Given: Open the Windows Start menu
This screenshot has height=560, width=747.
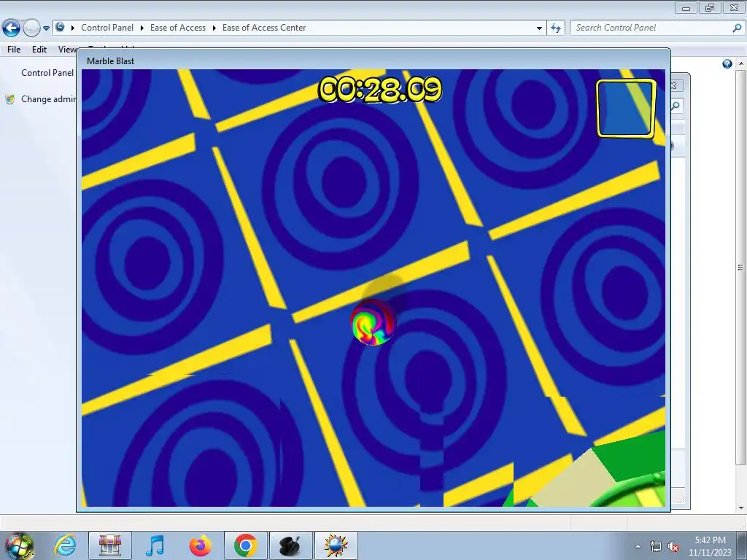Looking at the screenshot, I should tap(20, 545).
